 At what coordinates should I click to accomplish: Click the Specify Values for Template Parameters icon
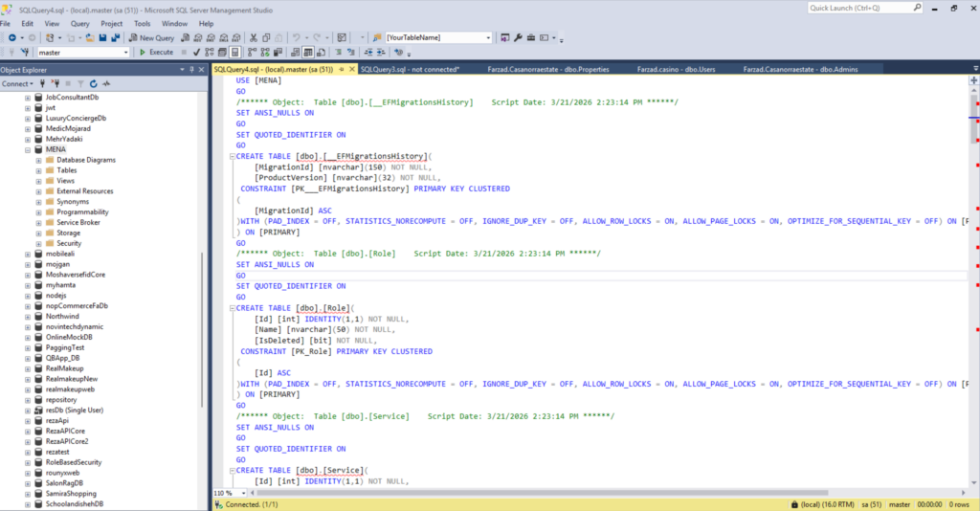399,53
